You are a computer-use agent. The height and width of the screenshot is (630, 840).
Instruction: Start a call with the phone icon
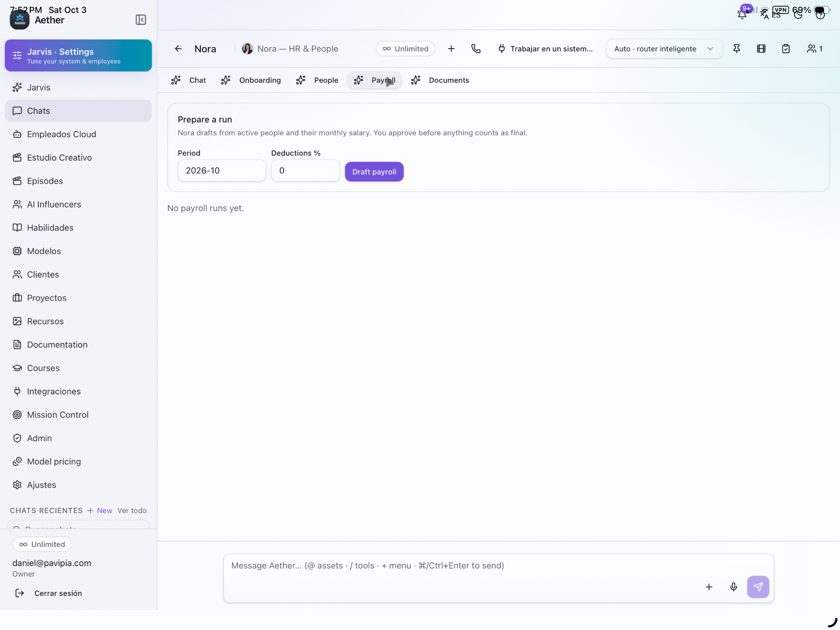(x=476, y=49)
